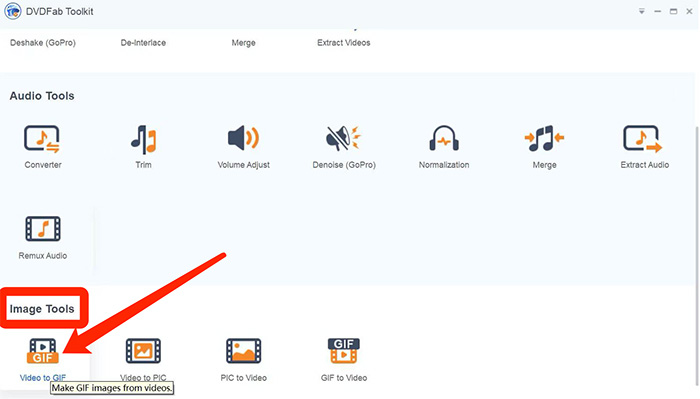Image resolution: width=700 pixels, height=399 pixels.
Task: Click the GIF to Video text label
Action: click(344, 378)
